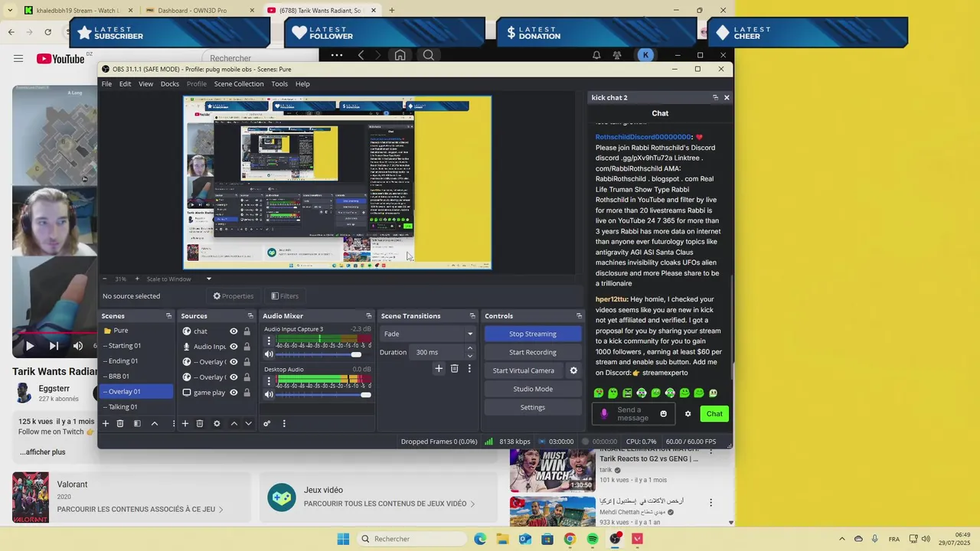Mute Audio Input Capture 3 speaker
This screenshot has height=551, width=980.
[269, 354]
